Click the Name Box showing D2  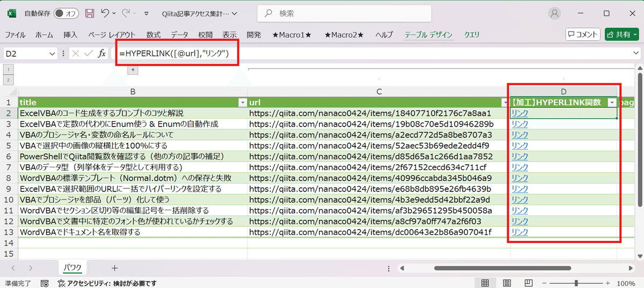[26, 53]
